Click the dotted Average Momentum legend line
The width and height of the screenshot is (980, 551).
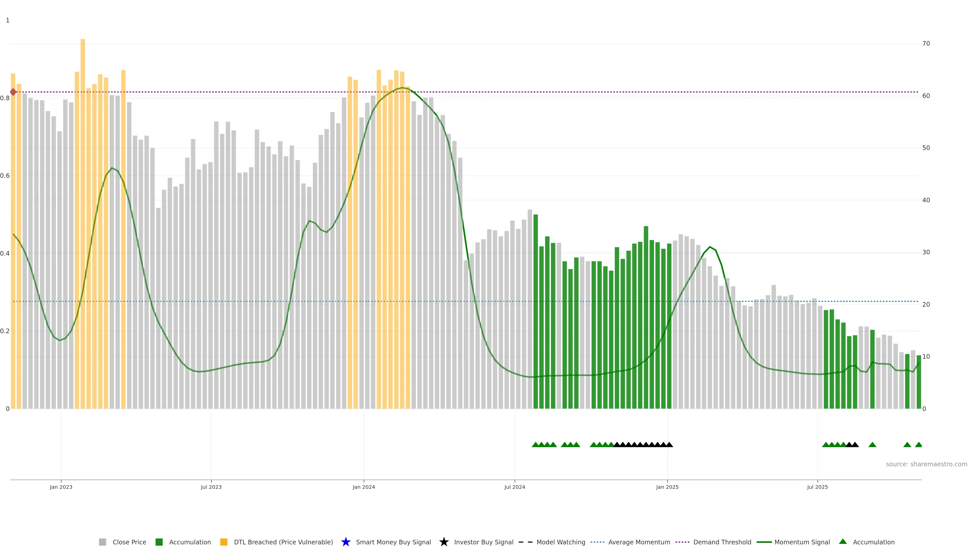597,542
